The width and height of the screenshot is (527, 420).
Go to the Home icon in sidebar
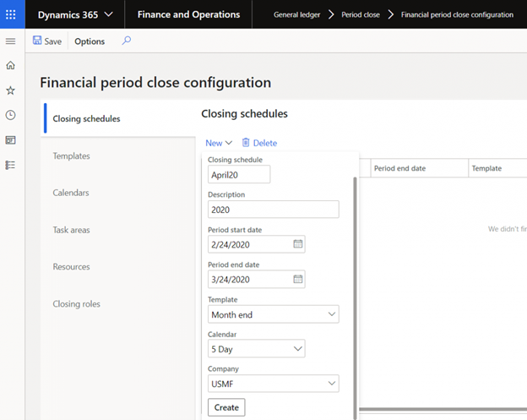(11, 65)
